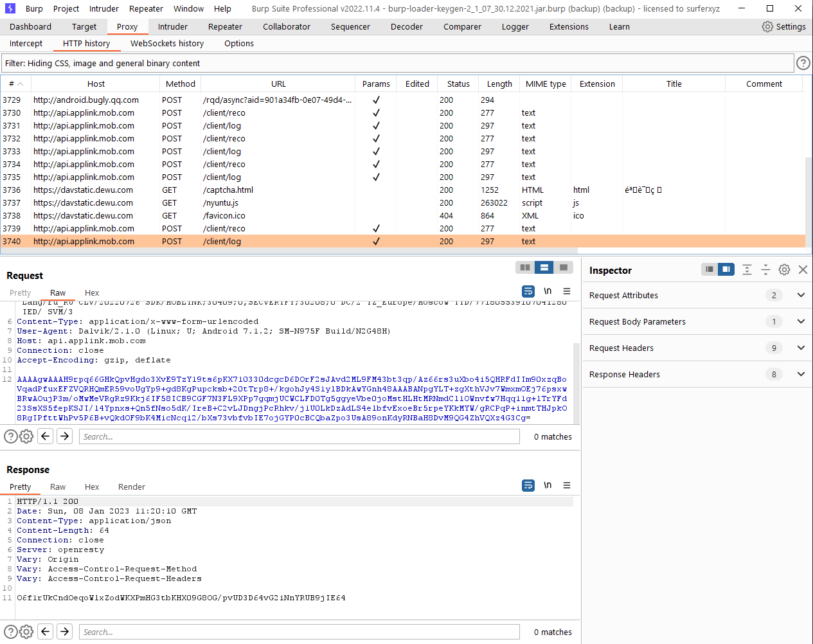Viewport: 813px width, 644px height.
Task: Sort by the Status column header
Action: click(x=458, y=84)
